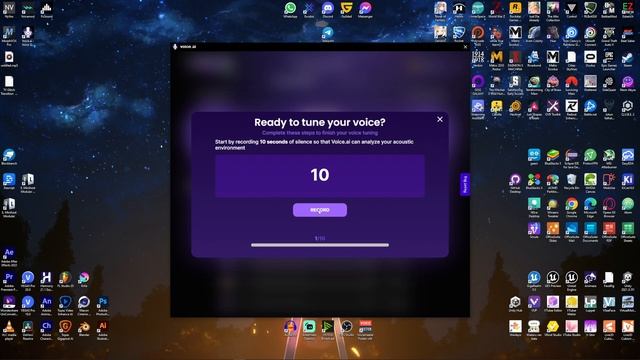Viewport: 640px width, 360px height.
Task: Open Telegram desktop shortcut
Action: [x=328, y=34]
